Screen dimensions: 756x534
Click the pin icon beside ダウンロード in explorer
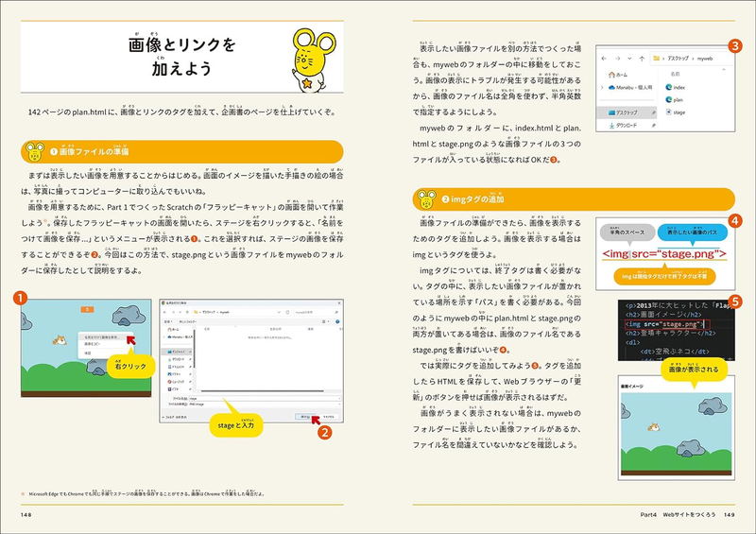[654, 126]
